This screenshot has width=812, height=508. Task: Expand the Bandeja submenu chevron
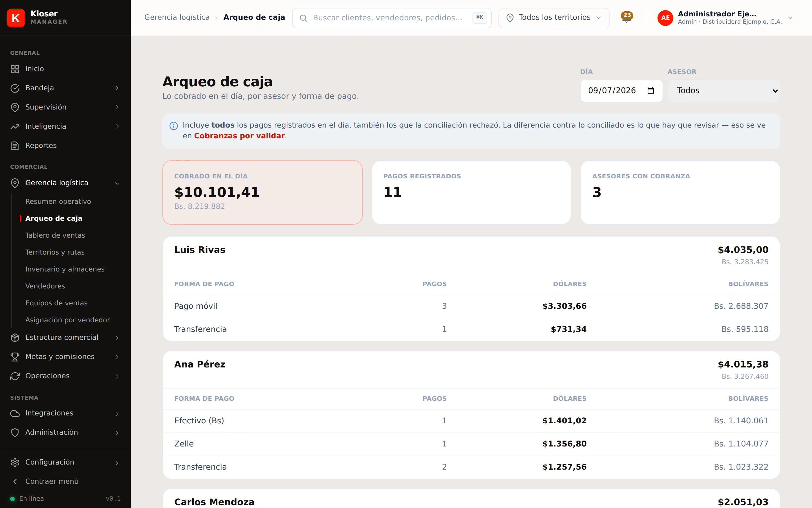tap(117, 88)
